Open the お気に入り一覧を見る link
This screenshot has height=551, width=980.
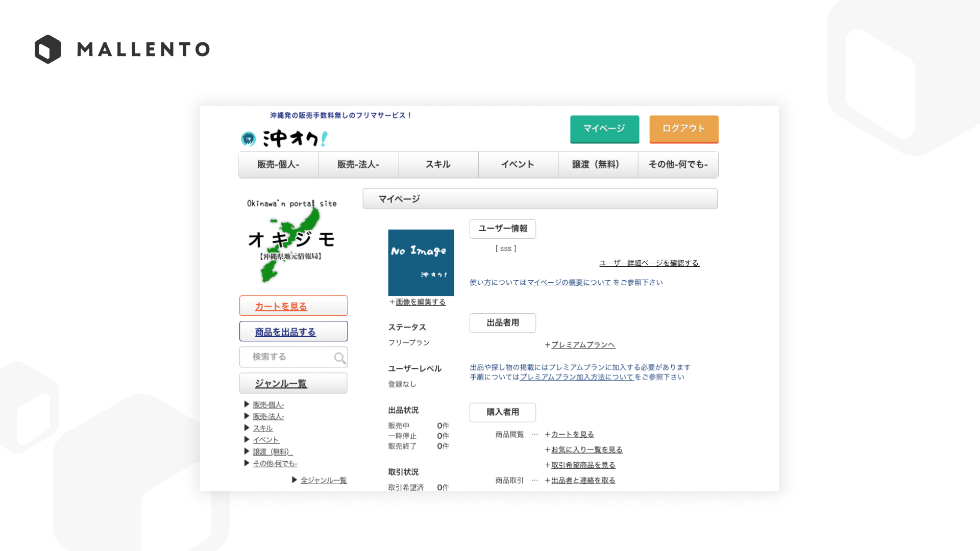click(x=586, y=450)
